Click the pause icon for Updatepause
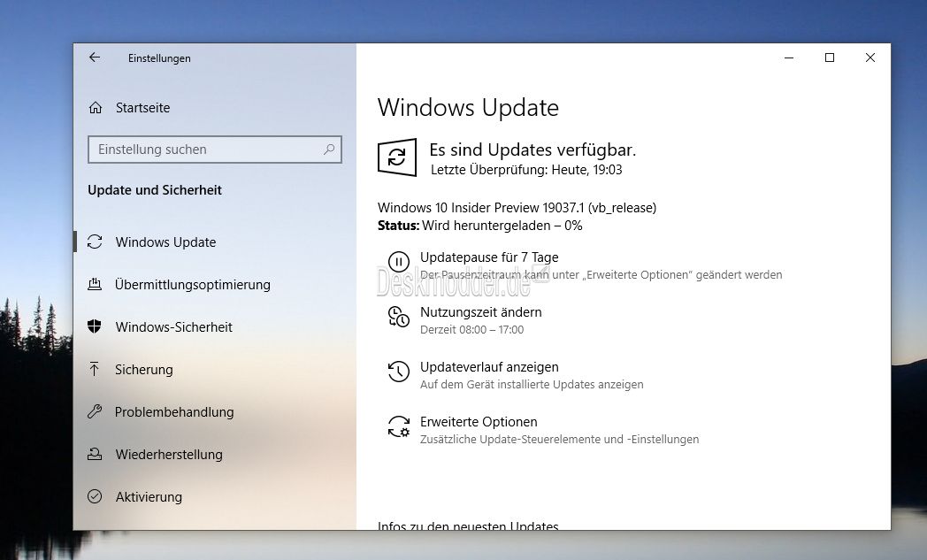927x560 pixels. click(x=398, y=261)
